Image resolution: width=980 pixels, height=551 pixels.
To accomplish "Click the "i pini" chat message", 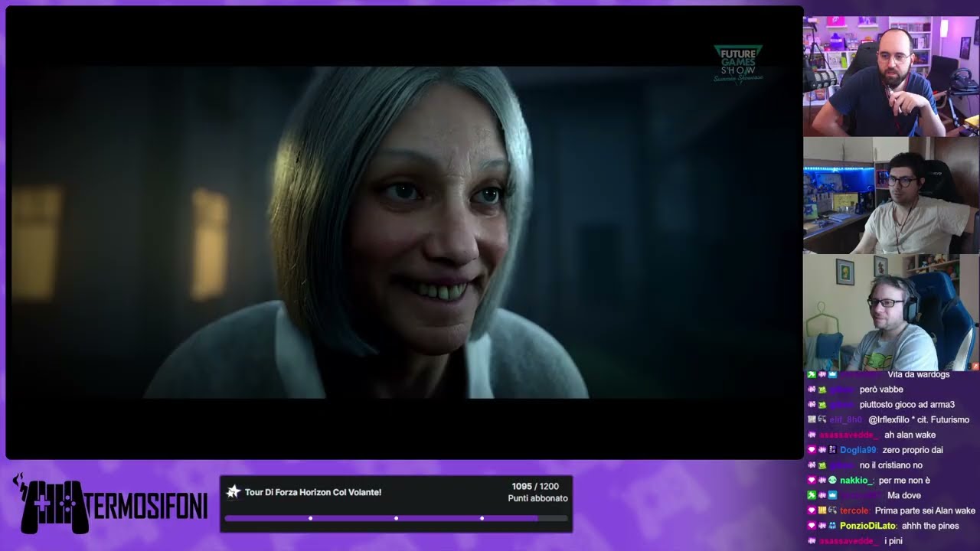I will coord(894,541).
